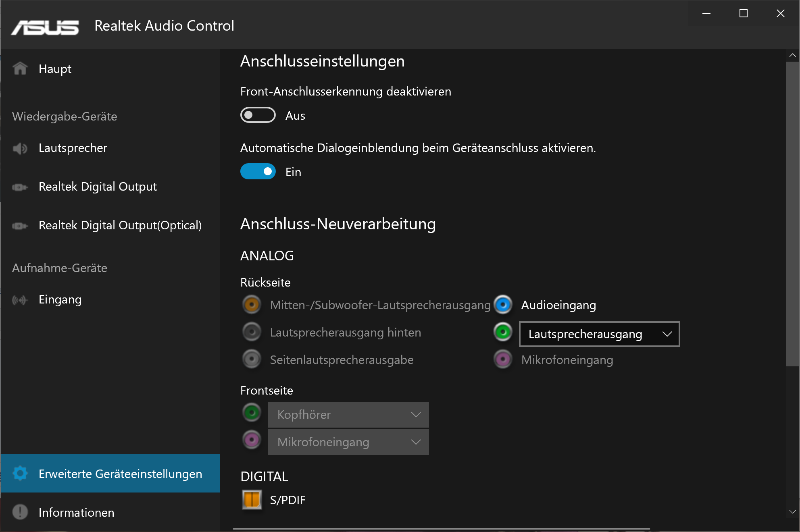Click the grey Seitenlautsprecherausgabe jack icon

tap(252, 360)
